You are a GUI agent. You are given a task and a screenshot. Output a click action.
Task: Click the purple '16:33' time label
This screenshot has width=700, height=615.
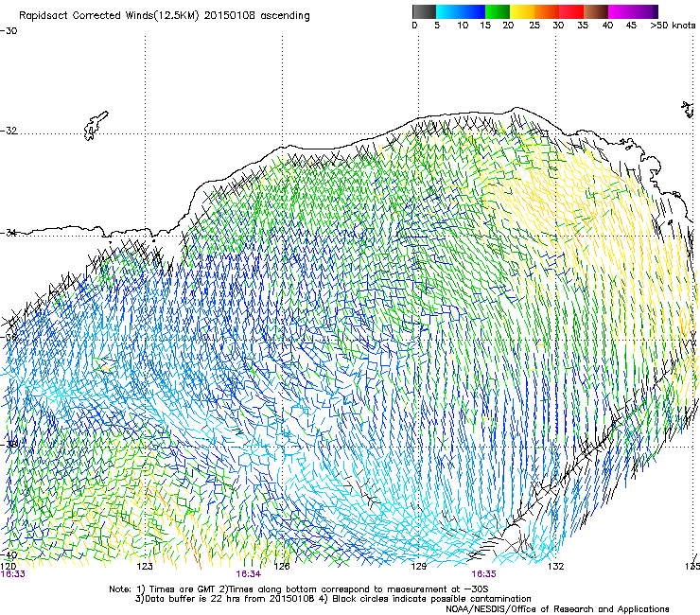click(13, 574)
